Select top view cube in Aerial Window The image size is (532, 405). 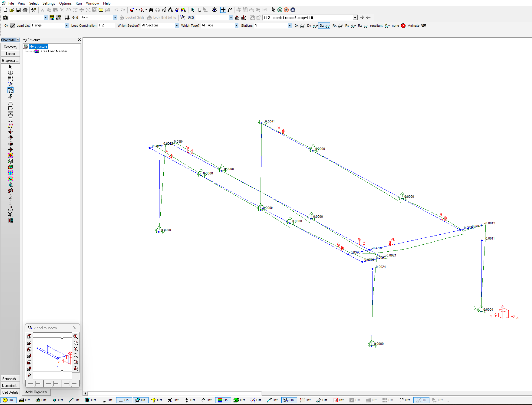(x=29, y=336)
